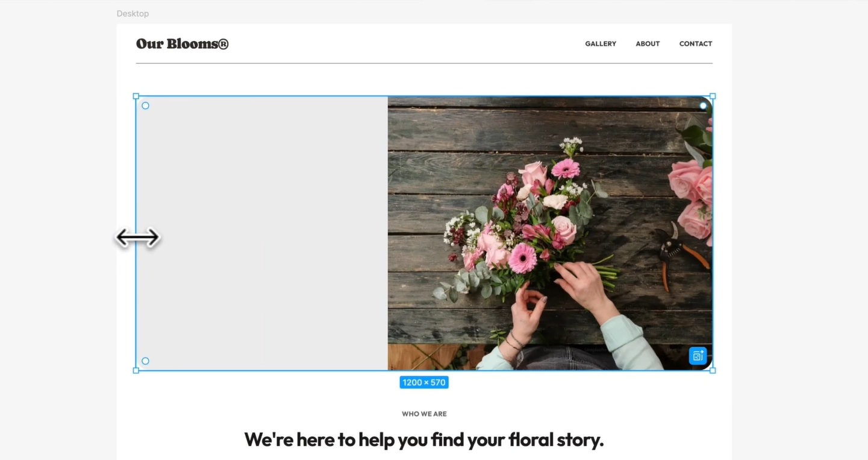
Task: Select the Our Blooms® logo text
Action: (183, 43)
